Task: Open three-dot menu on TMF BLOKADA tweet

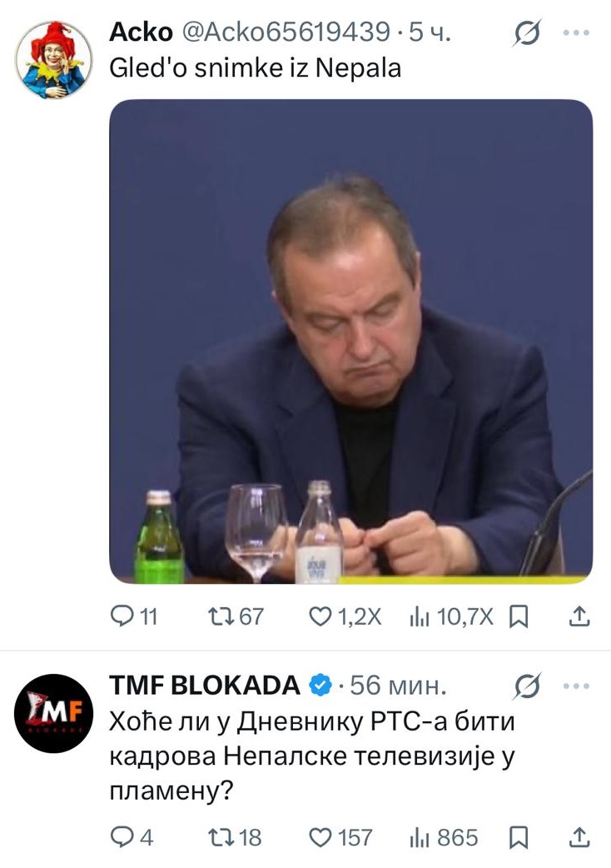Action: click(576, 686)
